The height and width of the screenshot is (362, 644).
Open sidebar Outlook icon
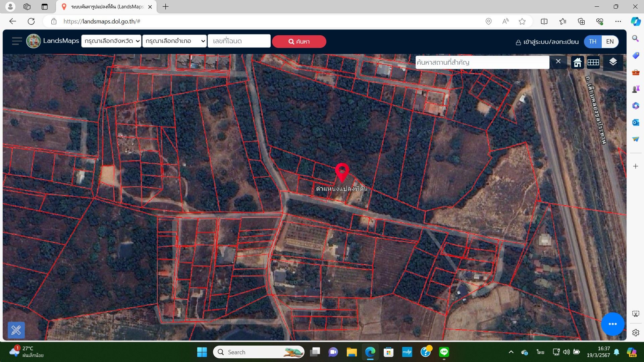tap(636, 122)
